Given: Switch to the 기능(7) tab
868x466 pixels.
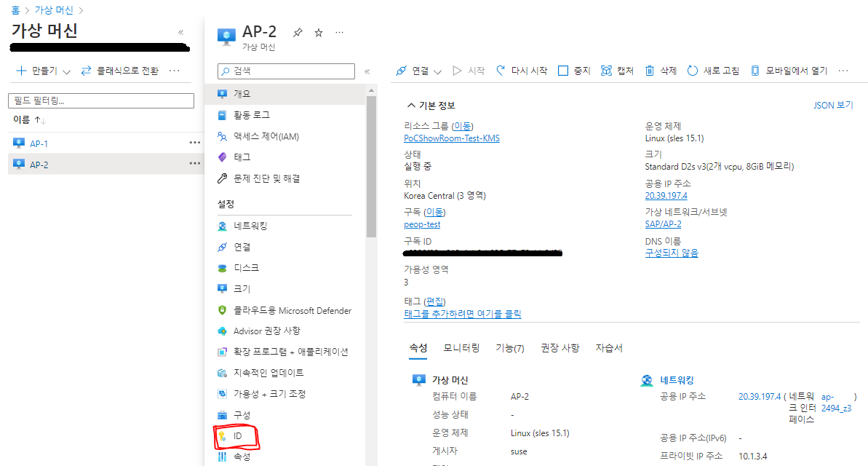Looking at the screenshot, I should [x=510, y=348].
